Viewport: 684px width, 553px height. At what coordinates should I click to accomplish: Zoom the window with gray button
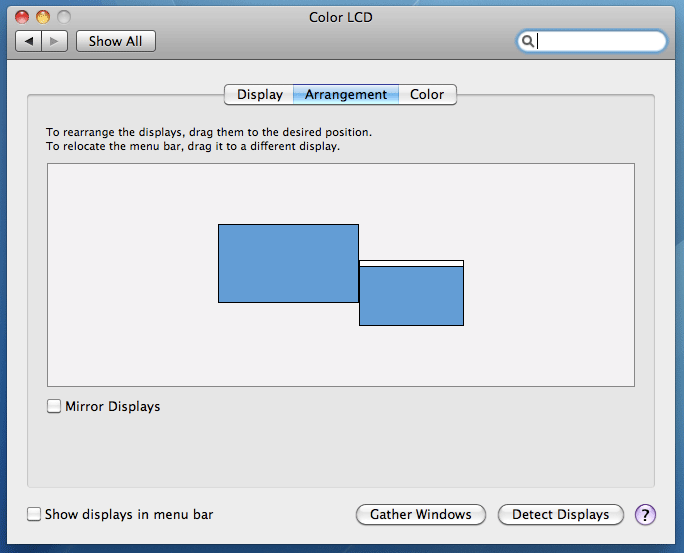64,17
